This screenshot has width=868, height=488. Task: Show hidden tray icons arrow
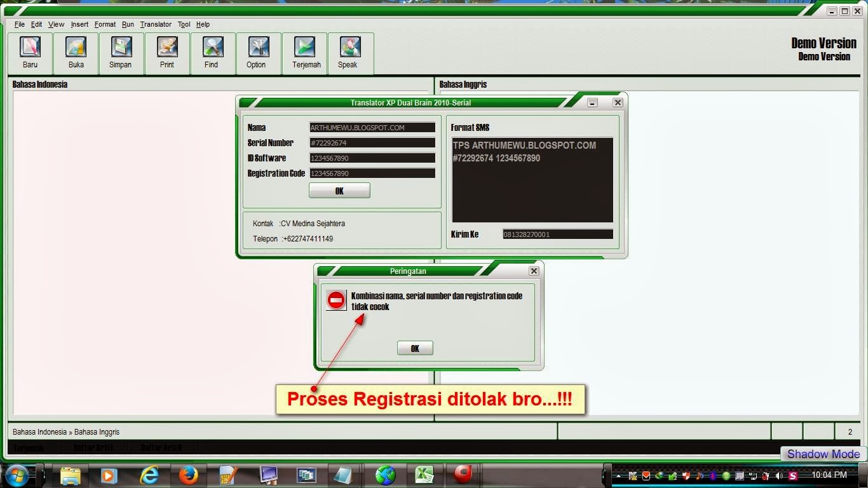(x=618, y=476)
